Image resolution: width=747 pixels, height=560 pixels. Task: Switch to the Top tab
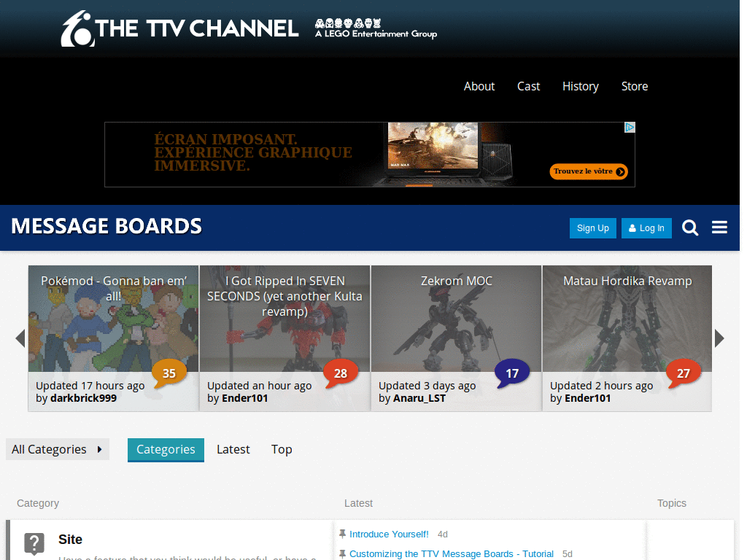(x=282, y=449)
